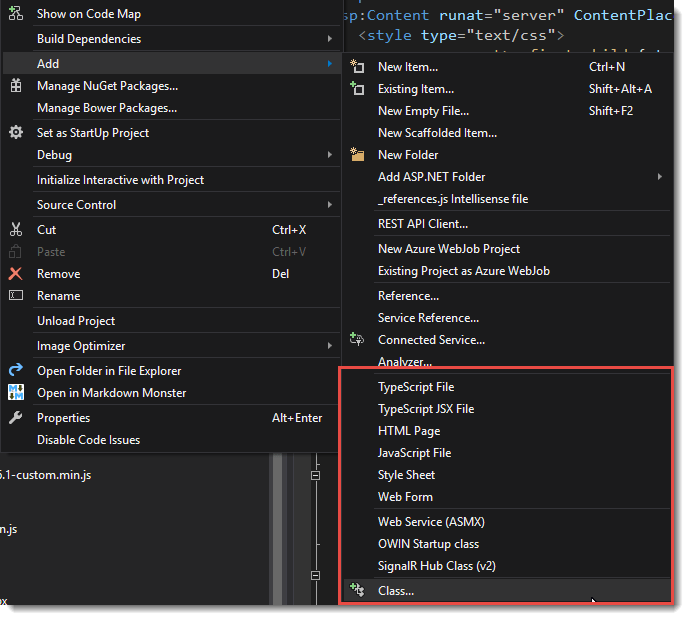The height and width of the screenshot is (620, 689).
Task: Expand the Debug submenu arrow
Action: [x=330, y=155]
